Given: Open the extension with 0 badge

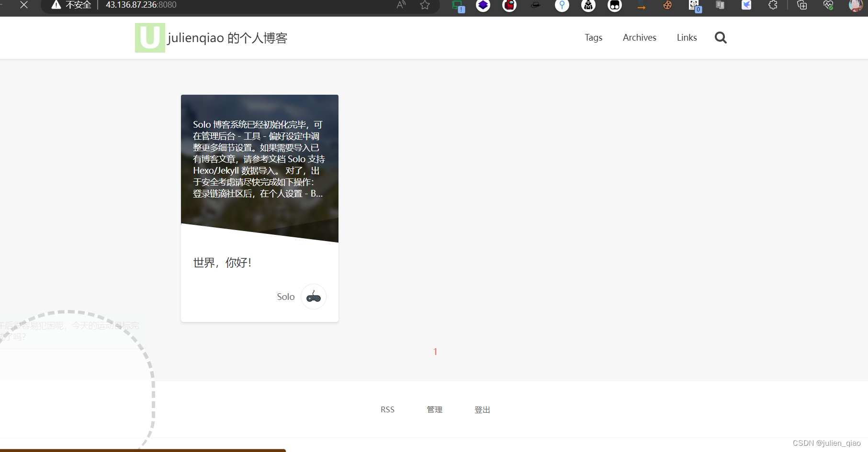Looking at the screenshot, I should [695, 6].
